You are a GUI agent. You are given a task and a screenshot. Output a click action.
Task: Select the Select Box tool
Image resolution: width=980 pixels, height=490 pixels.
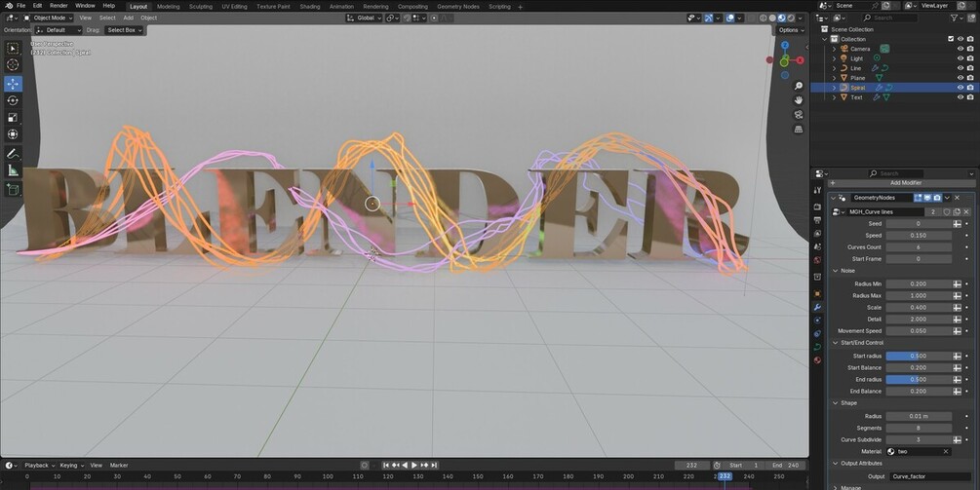(x=13, y=48)
